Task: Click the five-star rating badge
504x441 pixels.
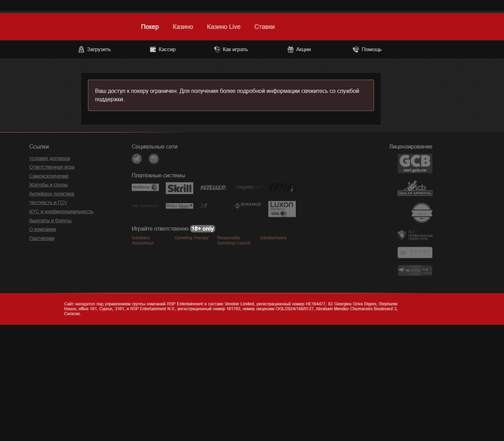Action: (415, 253)
